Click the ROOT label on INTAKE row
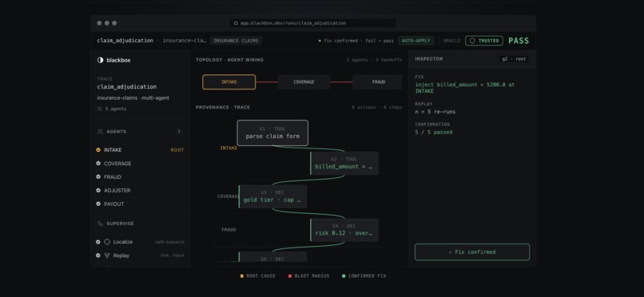This screenshot has height=297, width=644. pos(177,150)
